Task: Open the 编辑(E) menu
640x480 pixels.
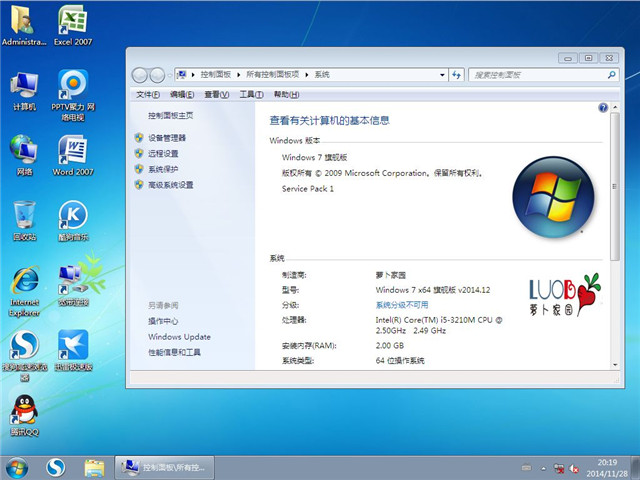Action: point(182,95)
